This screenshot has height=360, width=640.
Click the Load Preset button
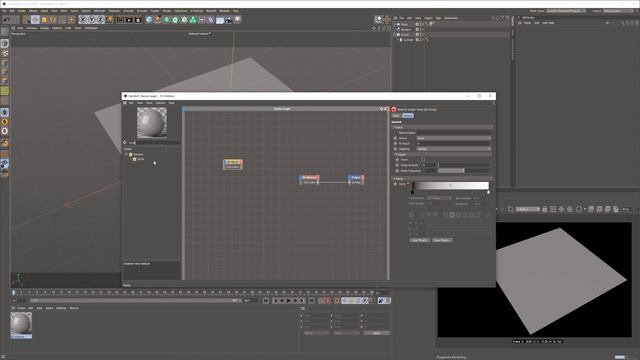click(419, 240)
